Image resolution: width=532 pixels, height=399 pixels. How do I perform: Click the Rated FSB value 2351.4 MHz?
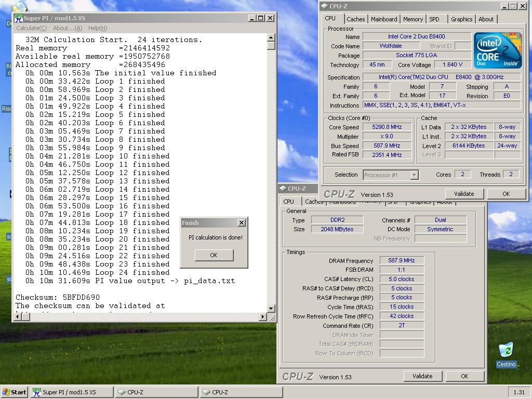387,155
